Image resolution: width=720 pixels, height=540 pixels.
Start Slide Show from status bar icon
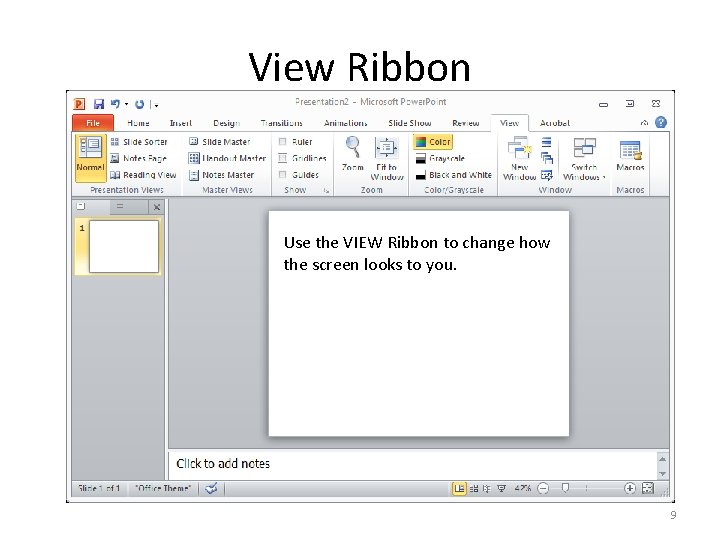(x=501, y=489)
